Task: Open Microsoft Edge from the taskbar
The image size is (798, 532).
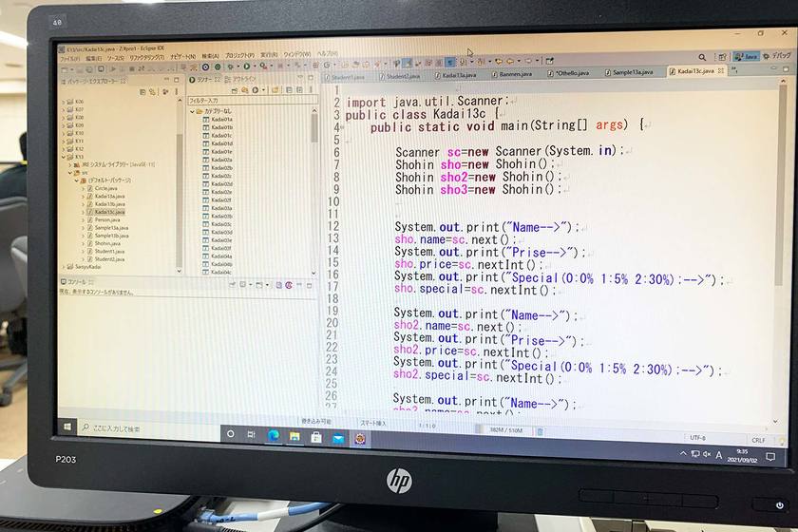Action: click(273, 435)
